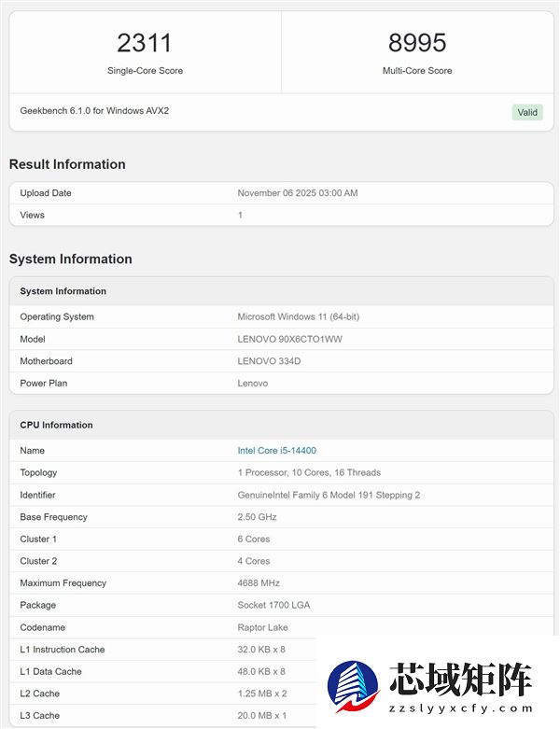Screen dimensions: 560x729
Task: Click the Model value LENOVO 90X6CTO1WW
Action: click(289, 339)
